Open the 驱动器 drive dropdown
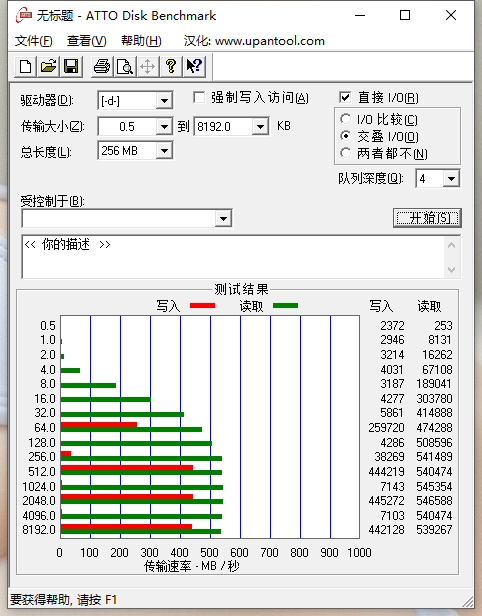The image size is (482, 616). pyautogui.click(x=164, y=101)
